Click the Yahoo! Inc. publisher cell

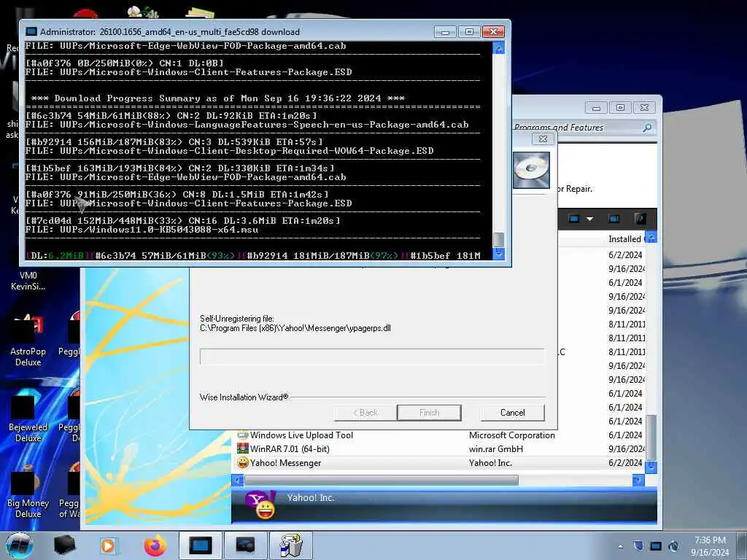pyautogui.click(x=490, y=463)
